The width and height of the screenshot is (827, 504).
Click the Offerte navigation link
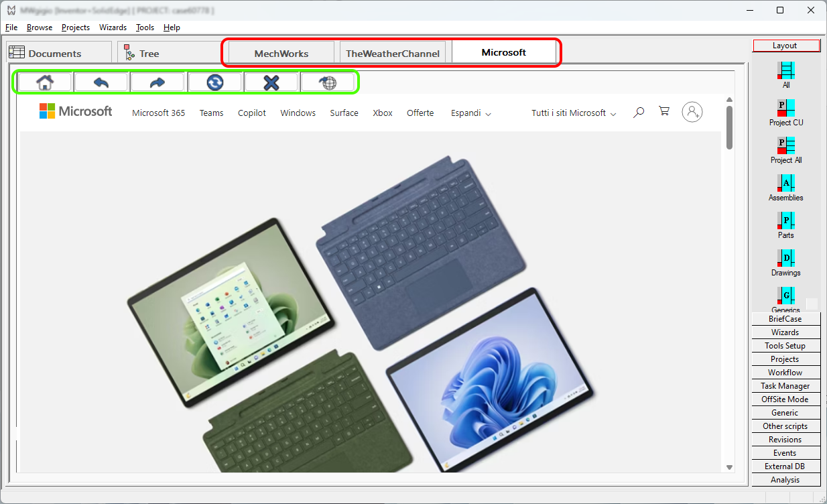[420, 113]
